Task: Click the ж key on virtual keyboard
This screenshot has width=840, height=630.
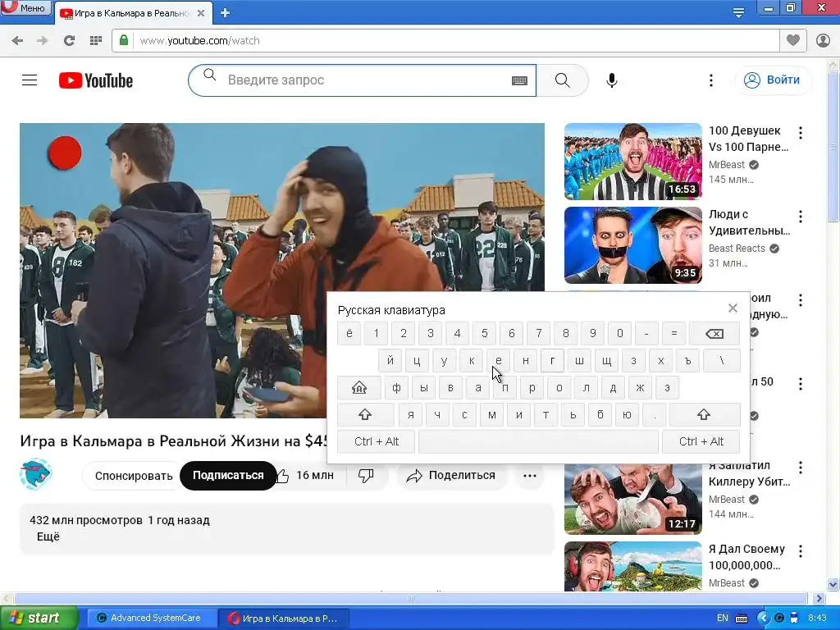Action: pos(640,388)
